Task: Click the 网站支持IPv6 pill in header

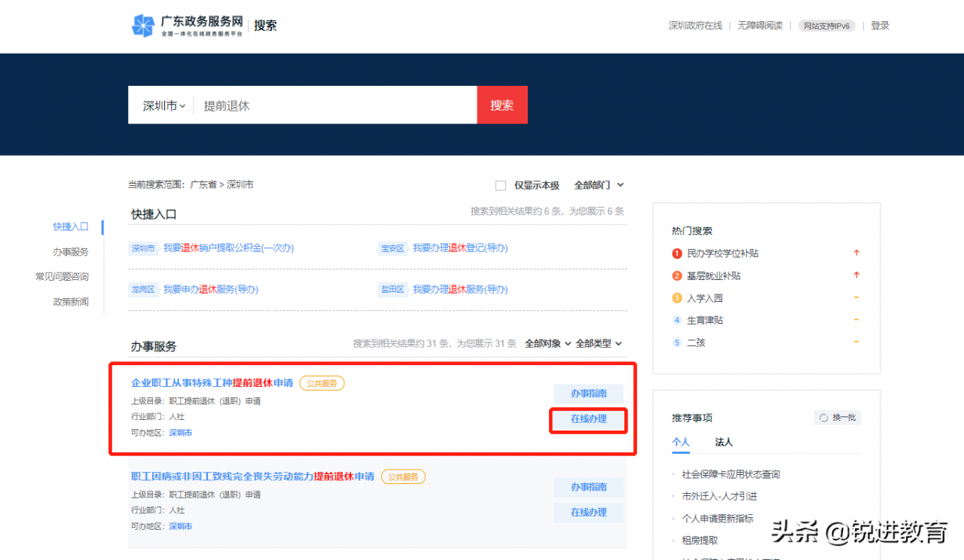Action: click(826, 25)
